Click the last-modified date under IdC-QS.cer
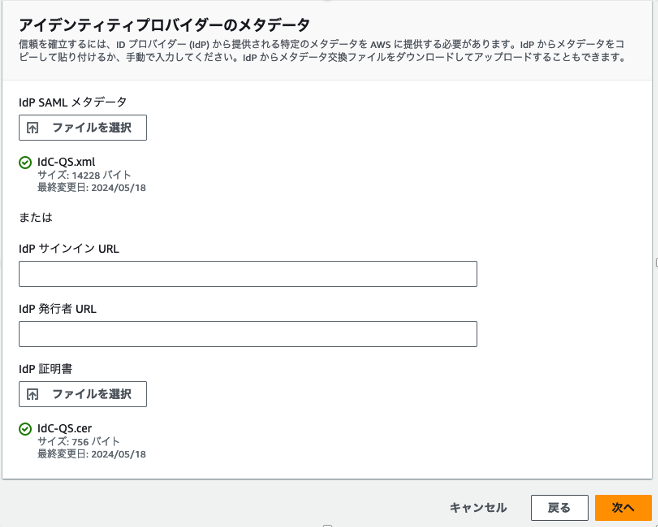This screenshot has width=658, height=527. 92,454
